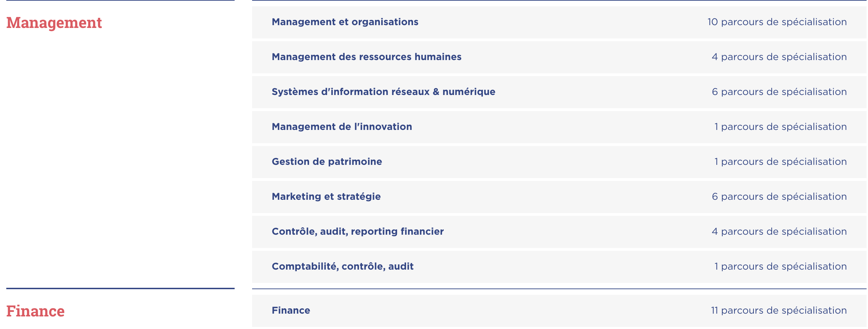Click the blue Finance row title

pyautogui.click(x=290, y=310)
